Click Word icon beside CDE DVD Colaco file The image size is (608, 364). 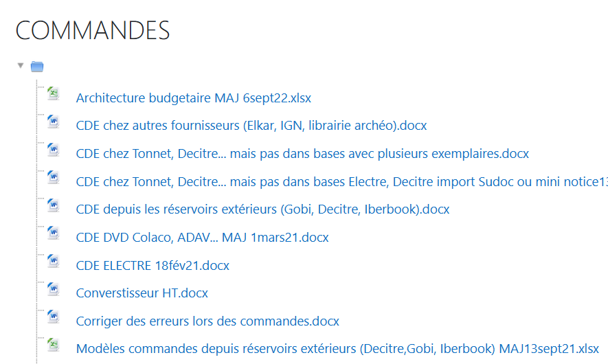pos(54,234)
